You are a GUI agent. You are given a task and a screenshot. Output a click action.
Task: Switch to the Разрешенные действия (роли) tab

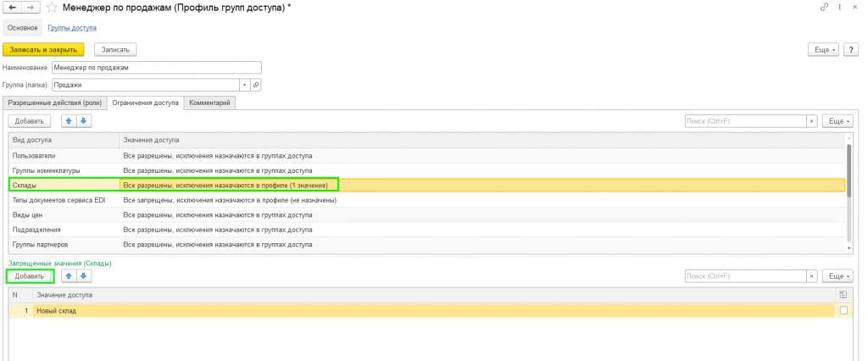[55, 103]
